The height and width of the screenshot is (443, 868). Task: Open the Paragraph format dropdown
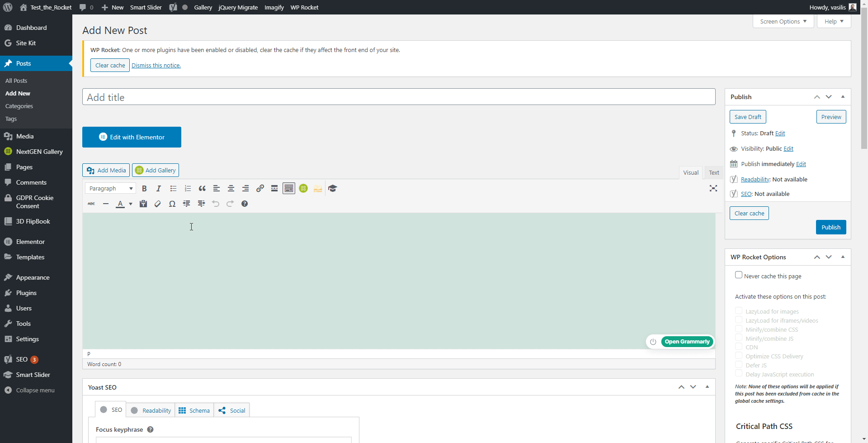click(110, 189)
